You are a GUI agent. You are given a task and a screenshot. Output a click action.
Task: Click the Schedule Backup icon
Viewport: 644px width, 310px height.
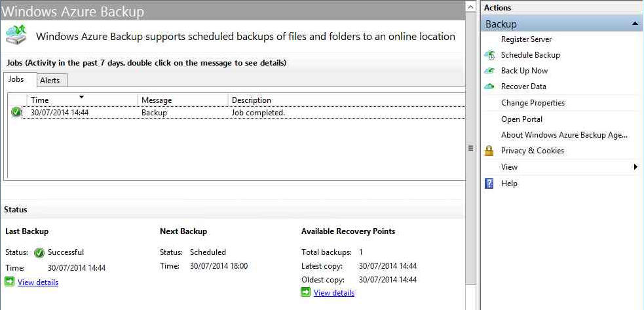(489, 55)
